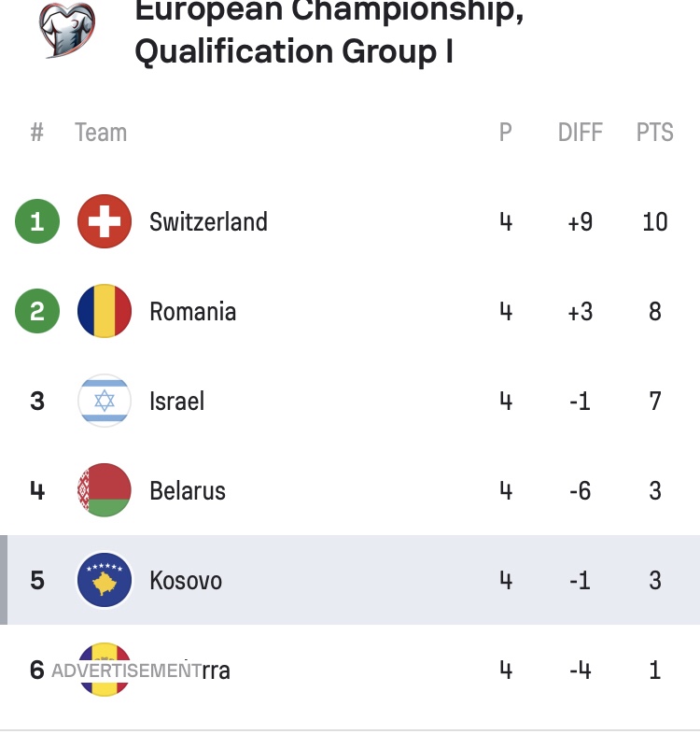This screenshot has width=700, height=734.
Task: Click the Belarus flag icon
Action: (x=104, y=491)
